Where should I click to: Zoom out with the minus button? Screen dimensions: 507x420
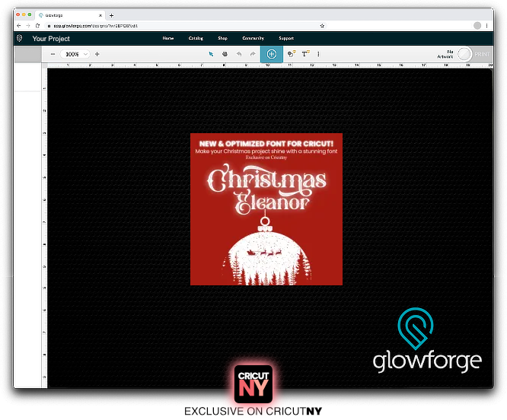click(53, 54)
